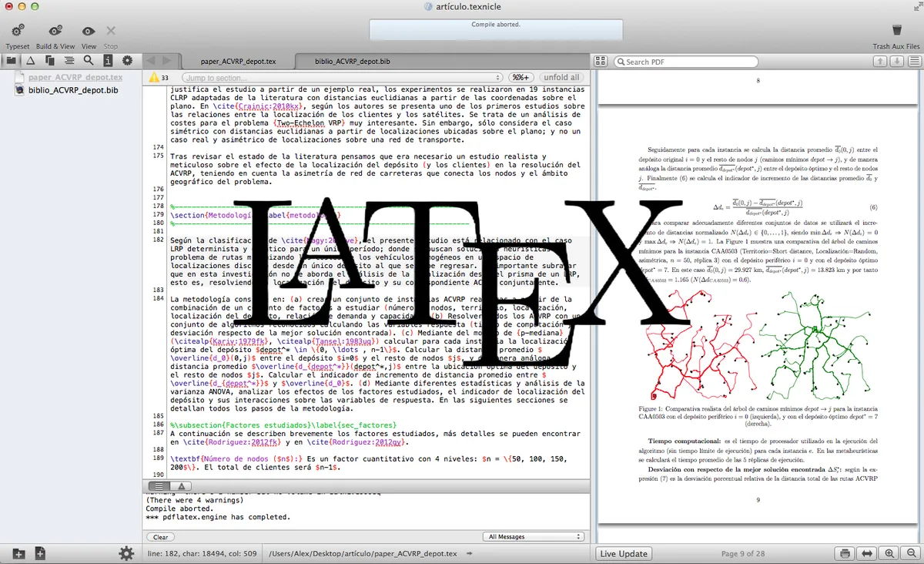
Task: Add new folder to project
Action: [x=18, y=553]
